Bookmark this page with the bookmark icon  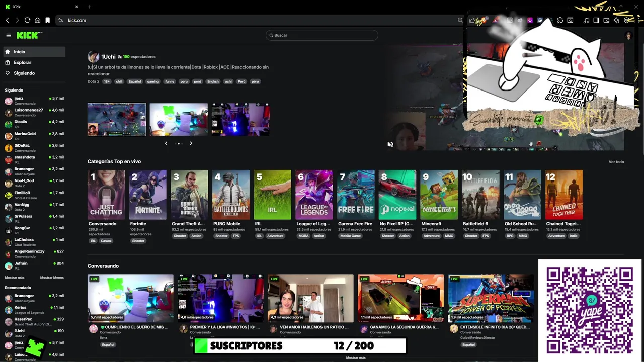pos(47,20)
